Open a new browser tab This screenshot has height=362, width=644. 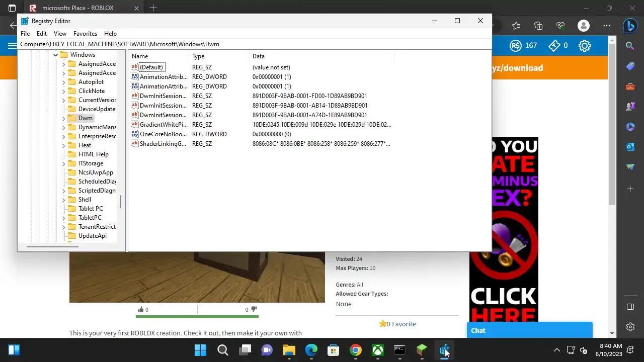(x=153, y=8)
